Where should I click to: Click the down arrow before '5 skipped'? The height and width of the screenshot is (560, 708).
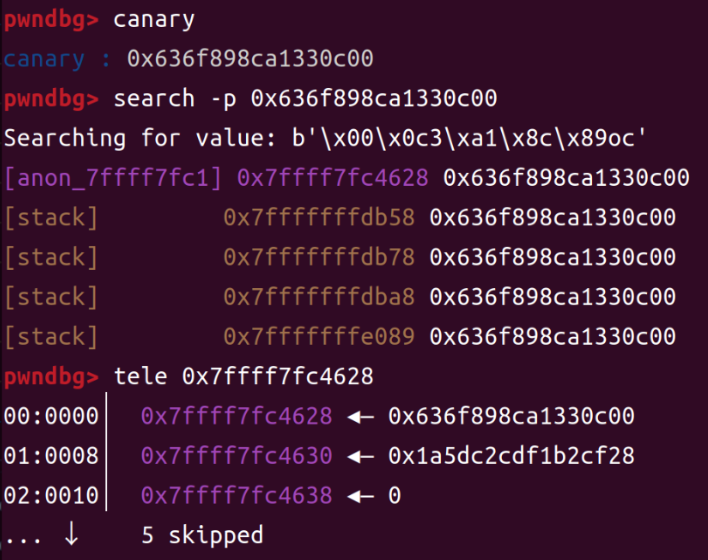click(71, 535)
